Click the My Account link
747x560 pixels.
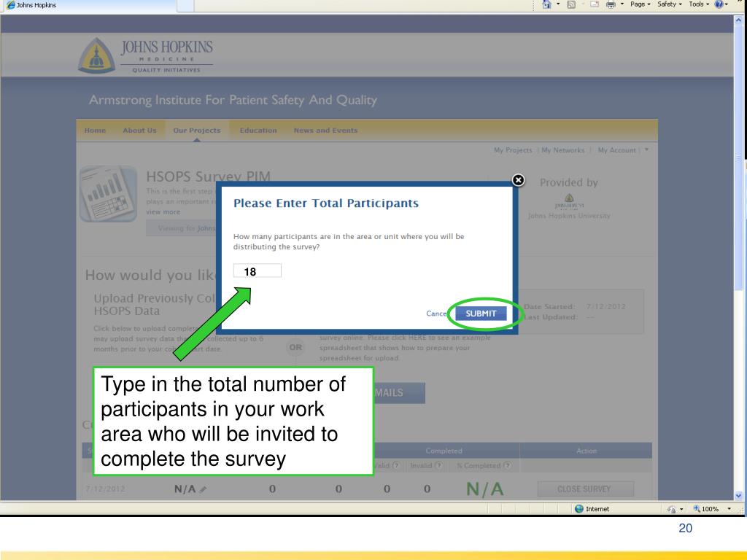616,150
